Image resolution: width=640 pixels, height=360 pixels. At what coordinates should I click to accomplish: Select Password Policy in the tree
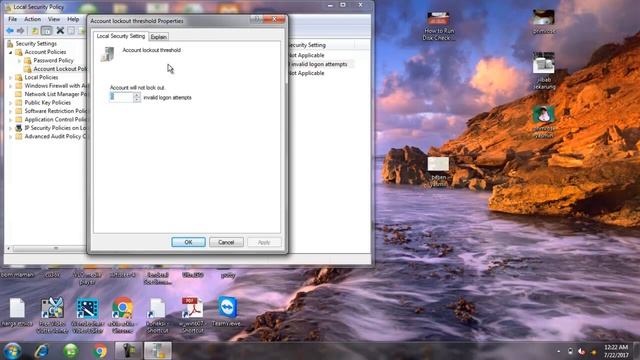(53, 60)
